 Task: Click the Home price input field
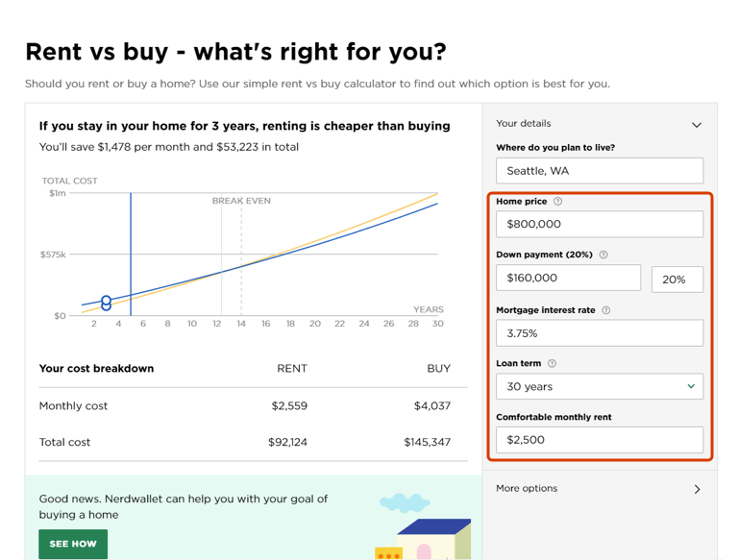(x=600, y=224)
